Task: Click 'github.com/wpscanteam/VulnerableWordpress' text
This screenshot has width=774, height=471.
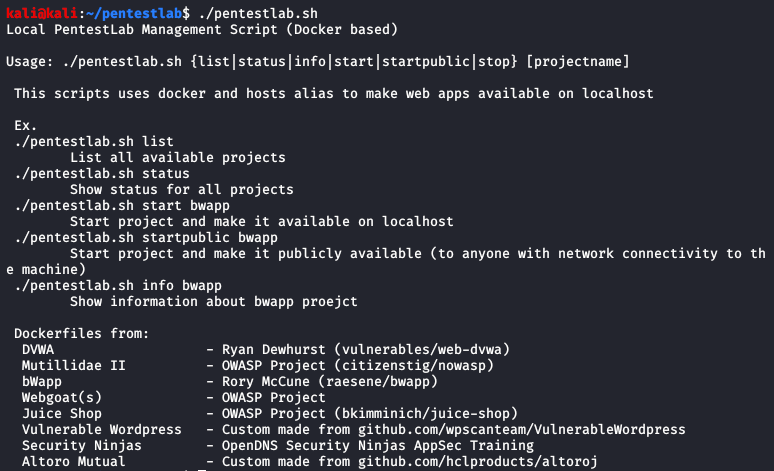Action: coord(522,430)
